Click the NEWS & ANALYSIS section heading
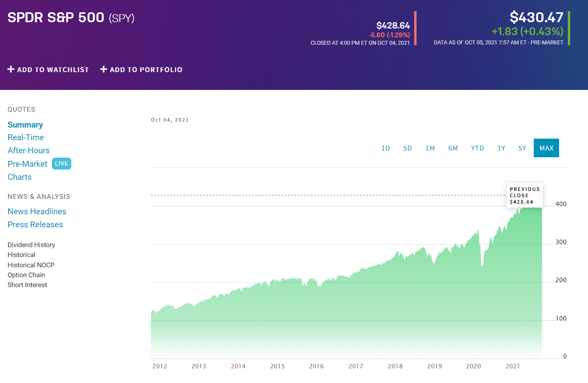588x383 pixels. [39, 197]
